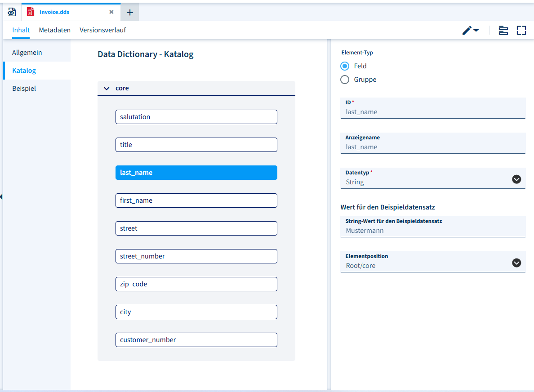The image size is (534, 392).
Task: Click the red Invoice.dds file icon
Action: 31,12
